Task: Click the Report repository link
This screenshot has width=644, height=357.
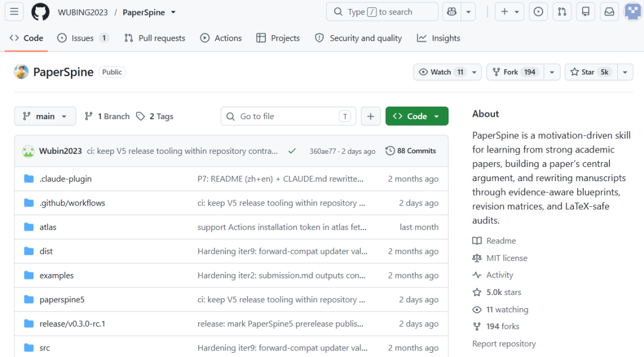Action: pos(504,344)
